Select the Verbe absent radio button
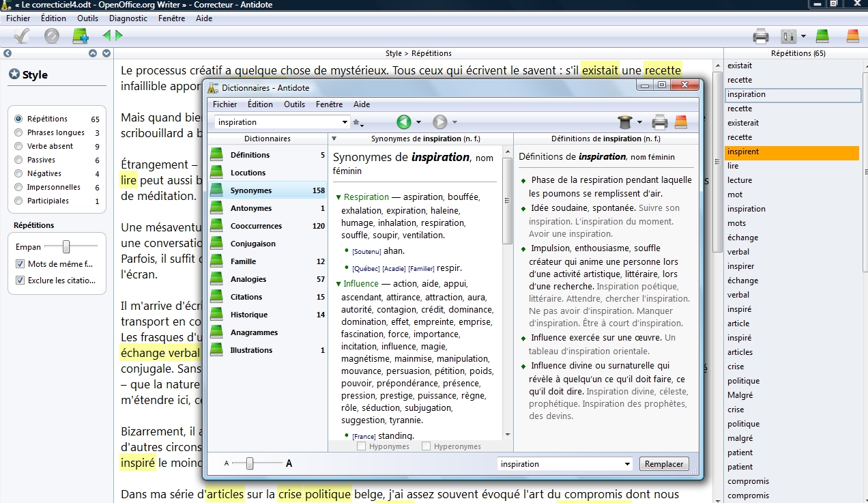 pos(18,146)
